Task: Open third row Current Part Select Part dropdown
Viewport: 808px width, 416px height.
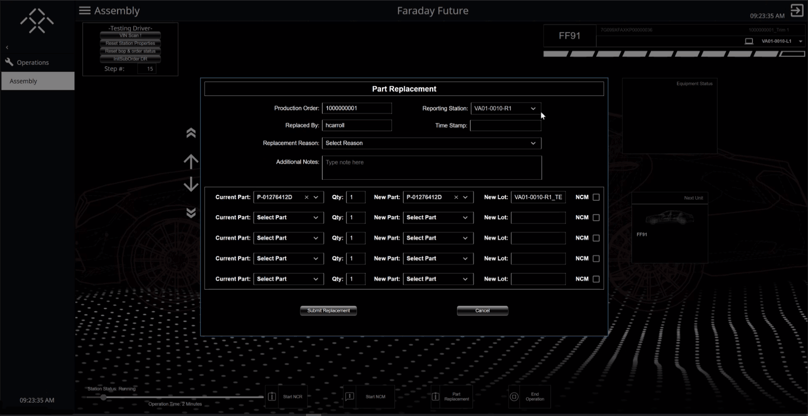Action: (288, 238)
